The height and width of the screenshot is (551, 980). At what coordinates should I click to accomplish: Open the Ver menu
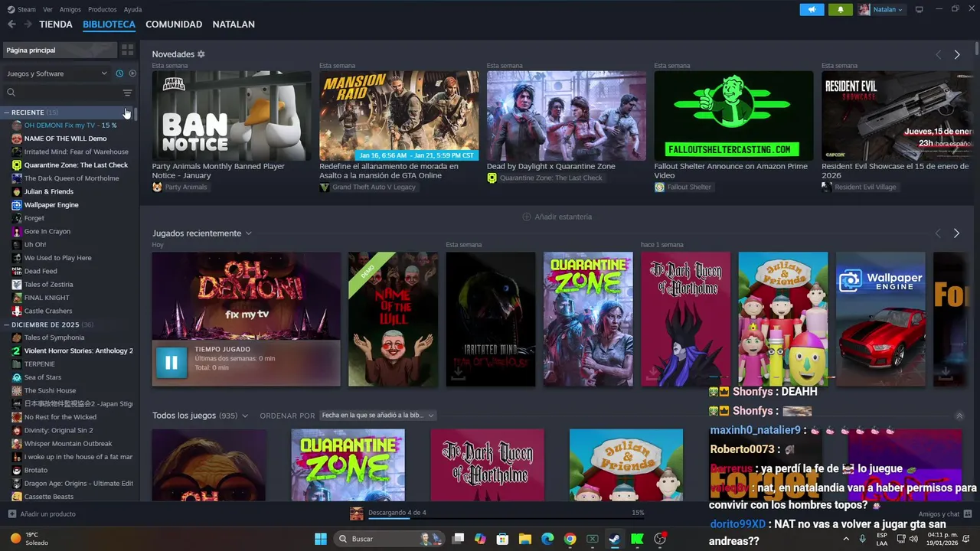click(x=47, y=9)
